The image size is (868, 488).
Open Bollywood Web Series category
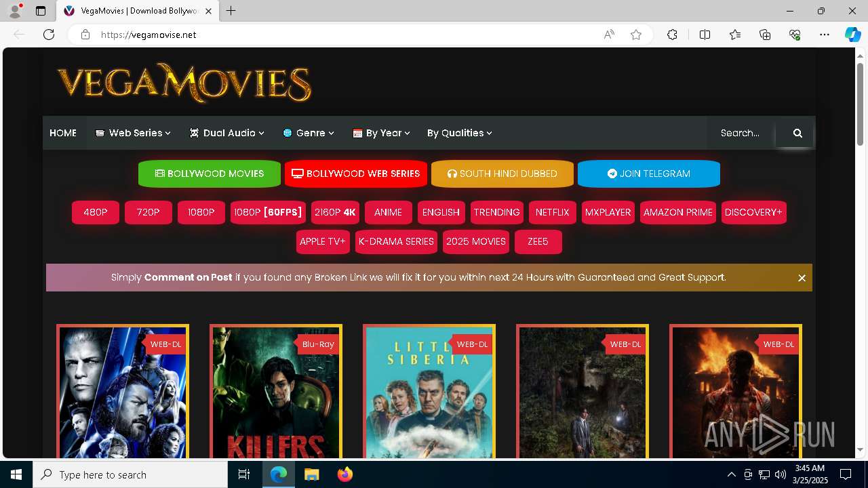point(356,174)
